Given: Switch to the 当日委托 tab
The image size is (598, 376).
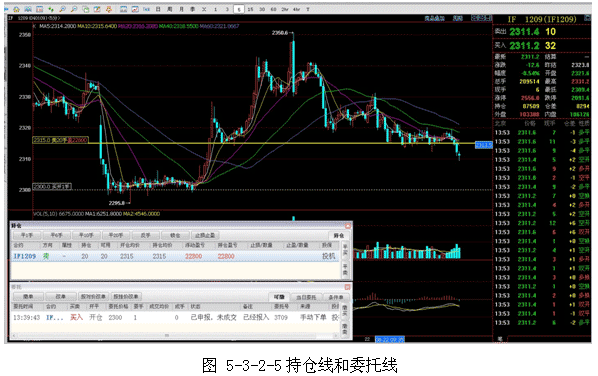Looking at the screenshot, I should coord(306,297).
